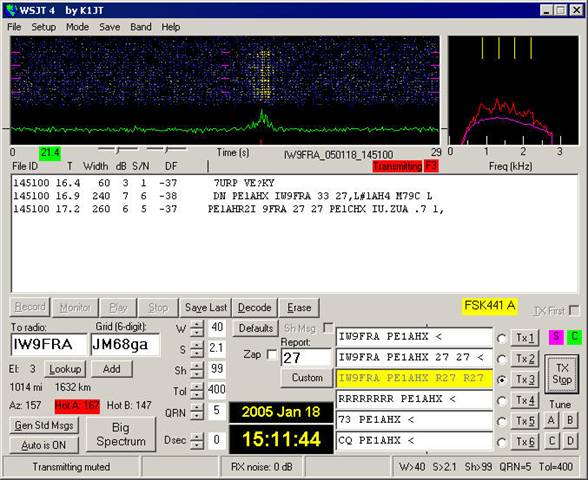
Task: Click the Tx Stop button
Action: click(561, 374)
